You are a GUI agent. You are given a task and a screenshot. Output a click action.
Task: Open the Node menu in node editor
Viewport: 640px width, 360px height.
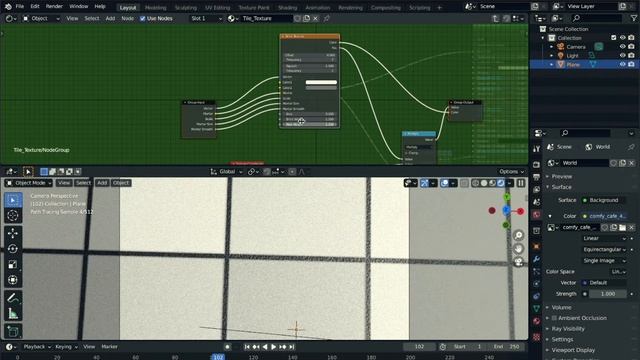(127, 19)
